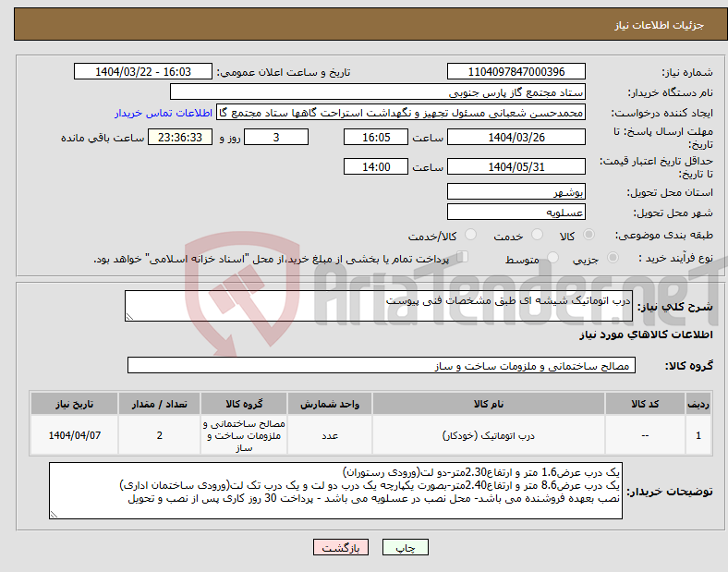Click remaining time field 23:36:33

180,137
